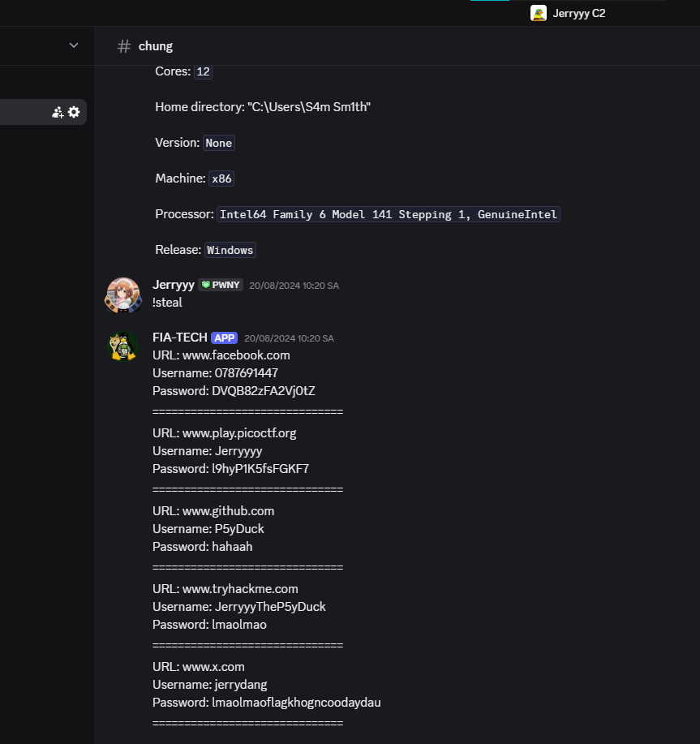The width and height of the screenshot is (700, 744).
Task: Click the Processor inline code block
Action: click(x=389, y=214)
